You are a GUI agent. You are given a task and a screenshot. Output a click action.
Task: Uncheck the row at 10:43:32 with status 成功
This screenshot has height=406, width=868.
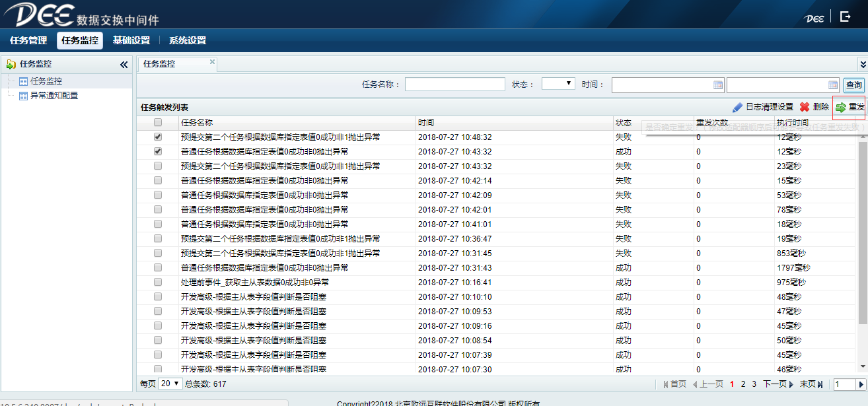[158, 152]
